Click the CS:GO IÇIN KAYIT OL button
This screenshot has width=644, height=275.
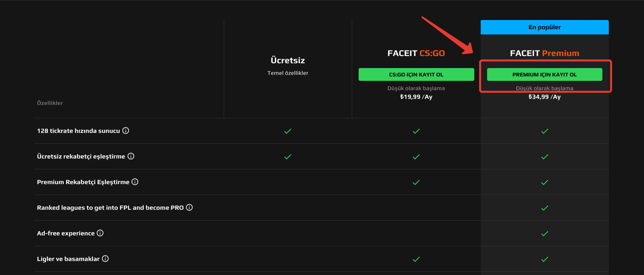pyautogui.click(x=416, y=74)
